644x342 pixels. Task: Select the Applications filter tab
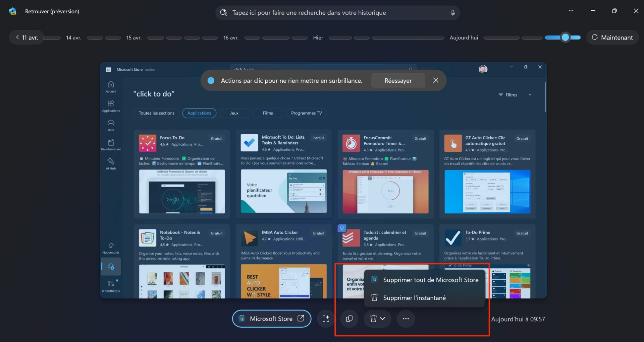[199, 113]
